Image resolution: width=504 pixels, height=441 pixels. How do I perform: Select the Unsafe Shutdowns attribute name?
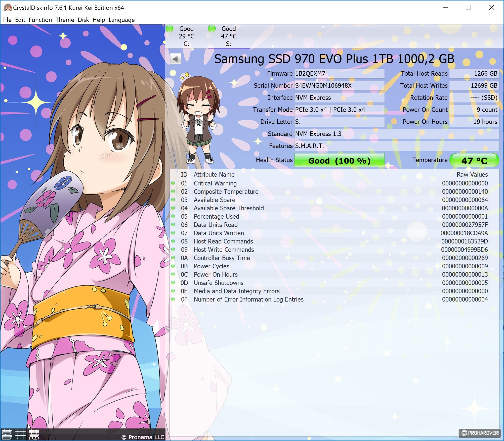219,283
